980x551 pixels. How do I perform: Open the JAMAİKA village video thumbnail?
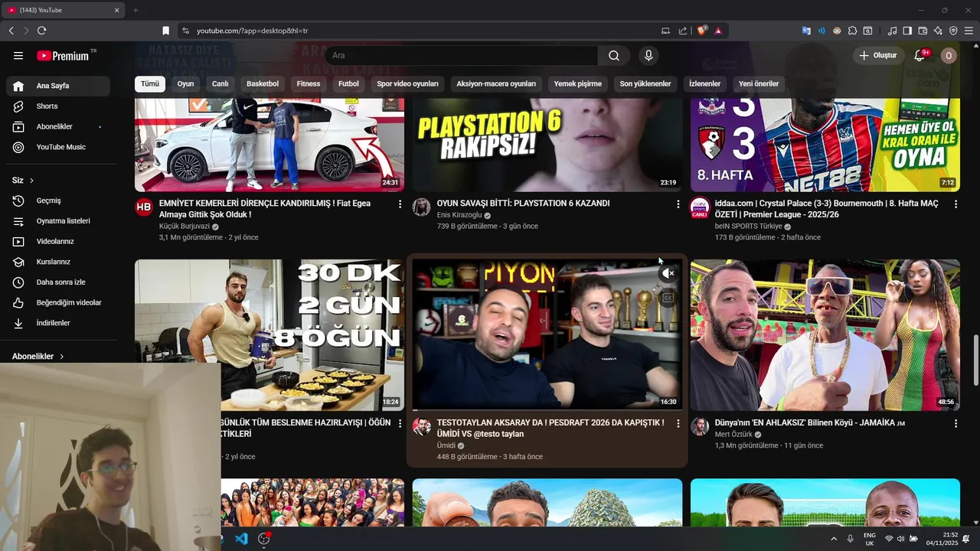825,335
